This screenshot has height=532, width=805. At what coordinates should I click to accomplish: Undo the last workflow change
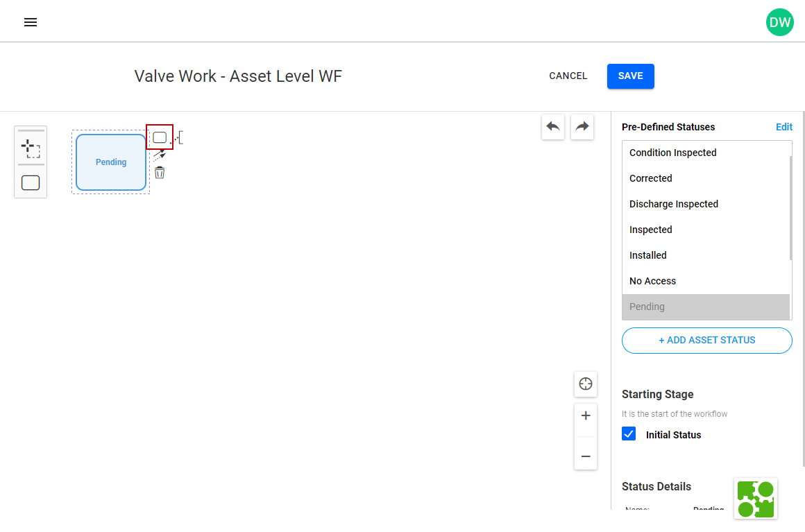coord(553,127)
